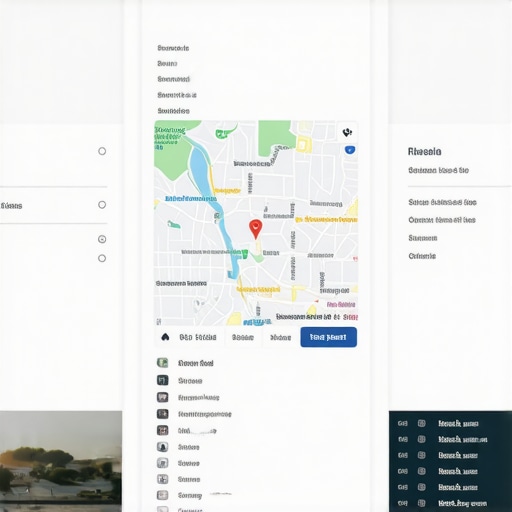Image resolution: width=512 pixels, height=512 pixels.
Task: Click the green icon of the first list row
Action: pos(162,362)
